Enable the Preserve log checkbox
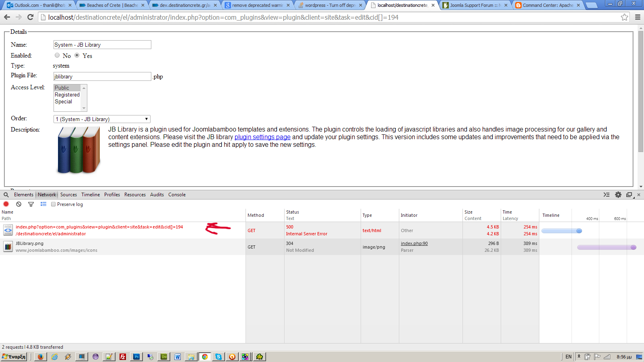This screenshot has width=644, height=362. (x=53, y=204)
